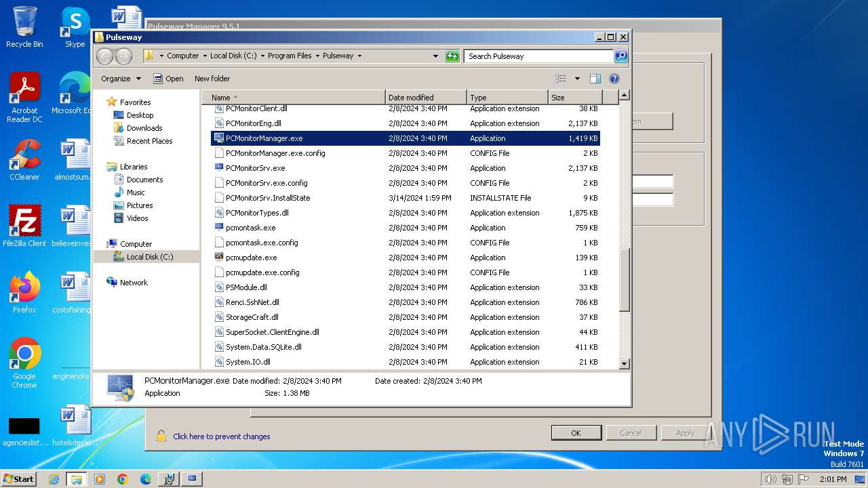Viewport: 868px width, 488px height.
Task: Select Desktop under Favorites
Action: coord(140,115)
